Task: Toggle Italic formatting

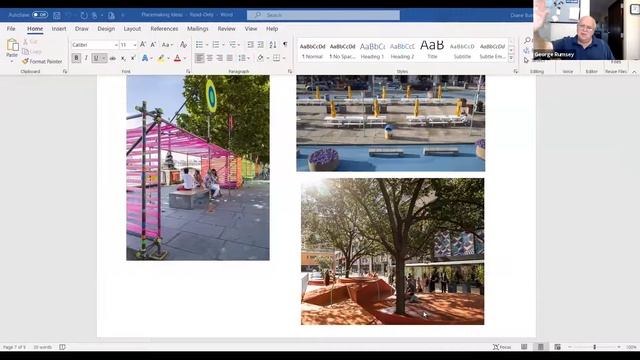Action: coord(86,58)
